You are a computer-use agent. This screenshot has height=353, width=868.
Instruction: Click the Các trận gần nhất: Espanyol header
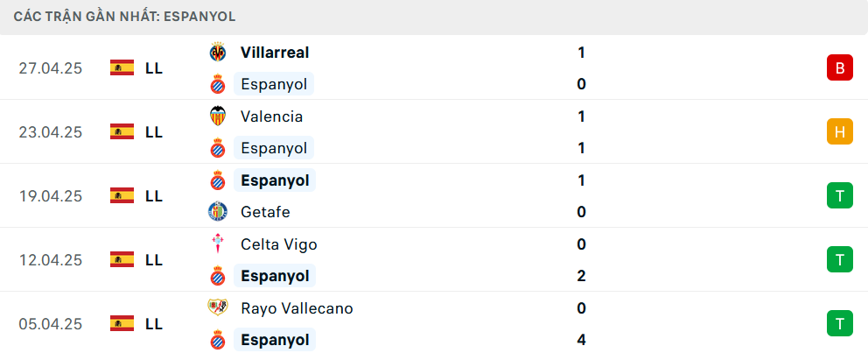pos(124,17)
